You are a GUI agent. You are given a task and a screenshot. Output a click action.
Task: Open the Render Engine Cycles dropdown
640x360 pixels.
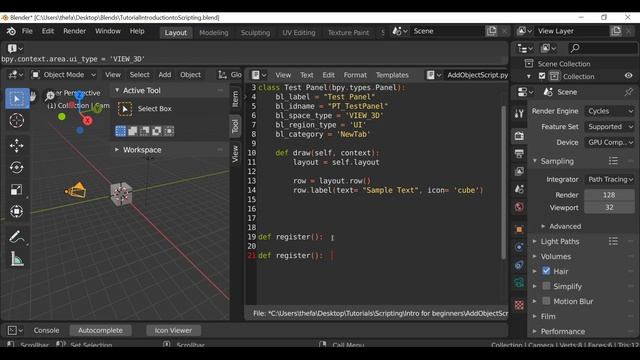coord(610,111)
